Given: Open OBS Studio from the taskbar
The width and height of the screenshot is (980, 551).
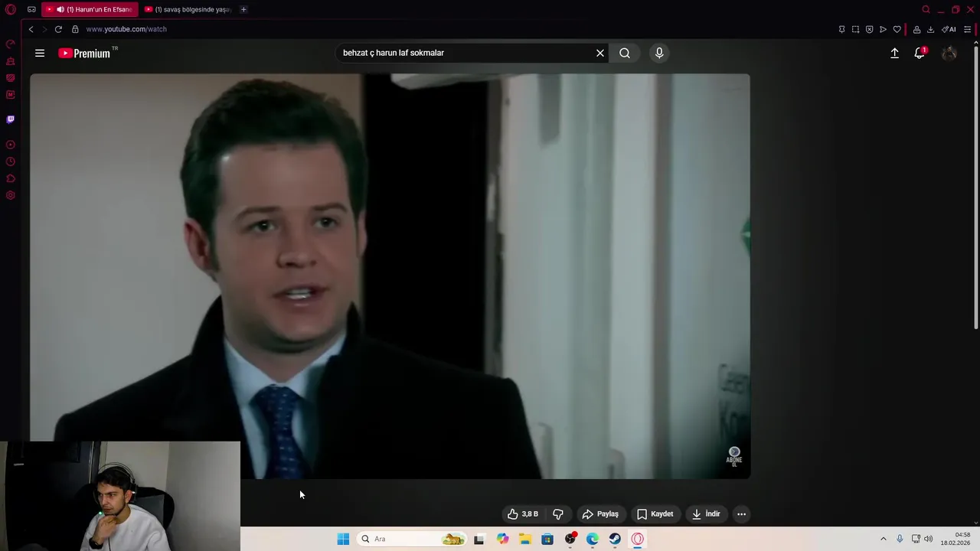Looking at the screenshot, I should coord(570,539).
